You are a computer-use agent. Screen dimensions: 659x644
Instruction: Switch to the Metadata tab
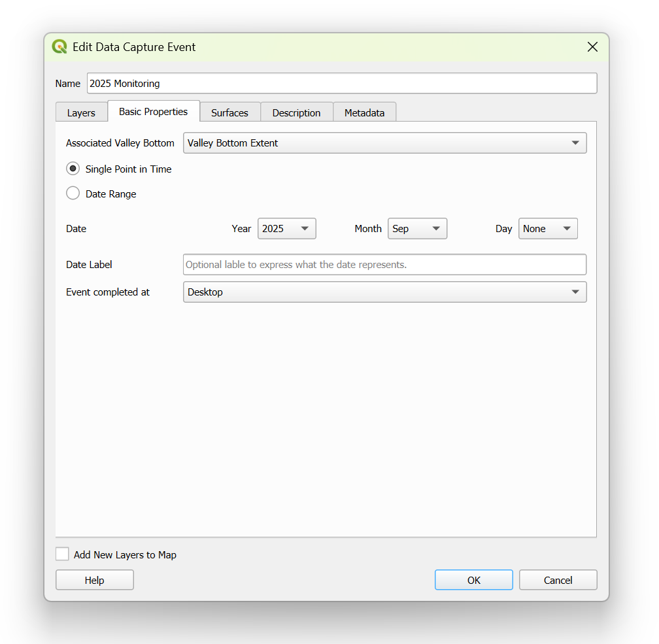click(364, 112)
